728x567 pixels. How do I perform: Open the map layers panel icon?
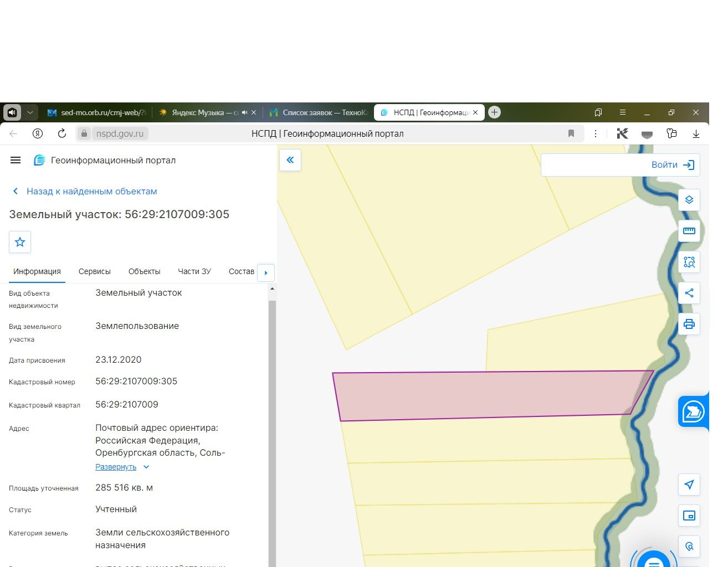tap(689, 200)
